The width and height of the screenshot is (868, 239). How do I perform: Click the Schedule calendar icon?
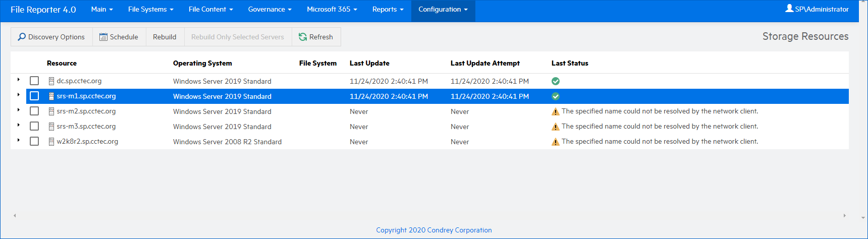[103, 37]
